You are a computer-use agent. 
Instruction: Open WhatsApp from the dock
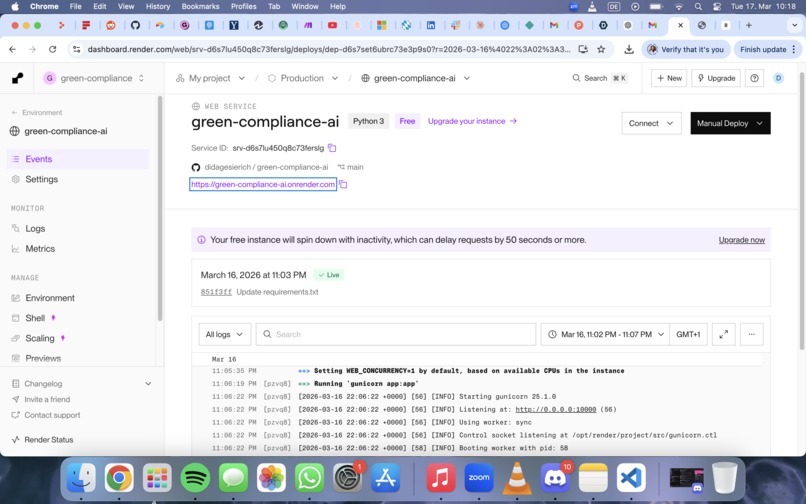(x=309, y=478)
